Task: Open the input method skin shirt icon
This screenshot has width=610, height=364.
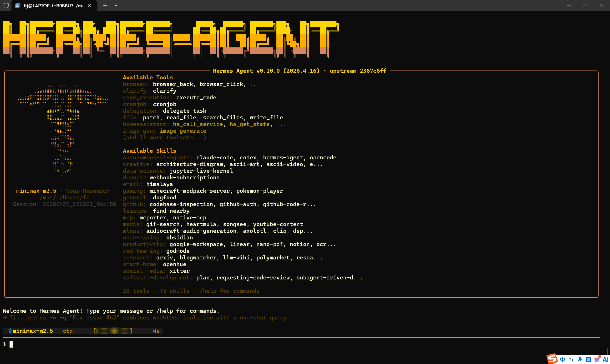Action: pos(597,359)
